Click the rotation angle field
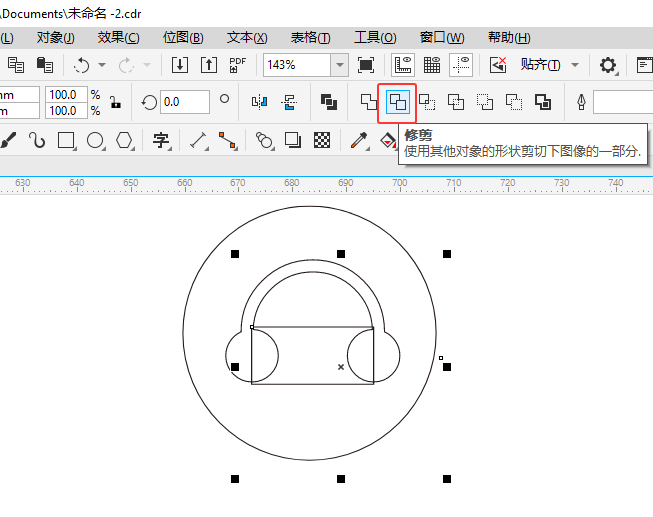Screen dimensions: 653x517 coord(184,102)
